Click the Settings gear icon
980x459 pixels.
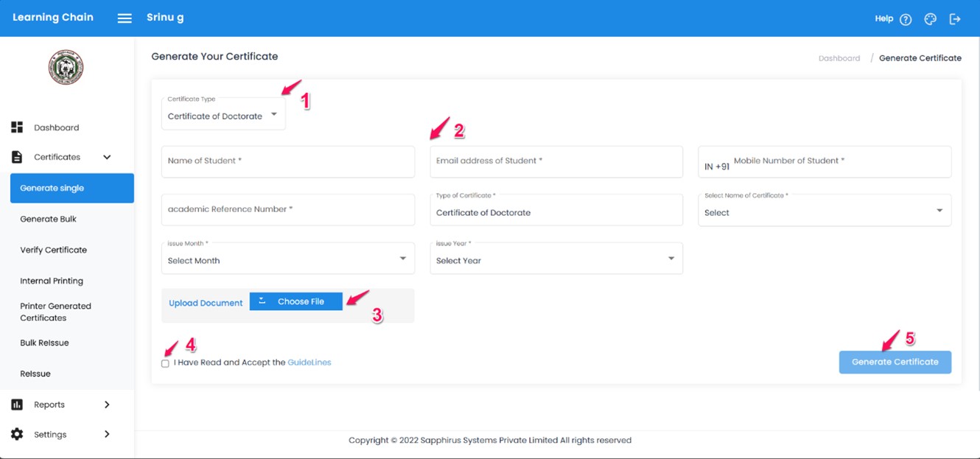pos(17,435)
